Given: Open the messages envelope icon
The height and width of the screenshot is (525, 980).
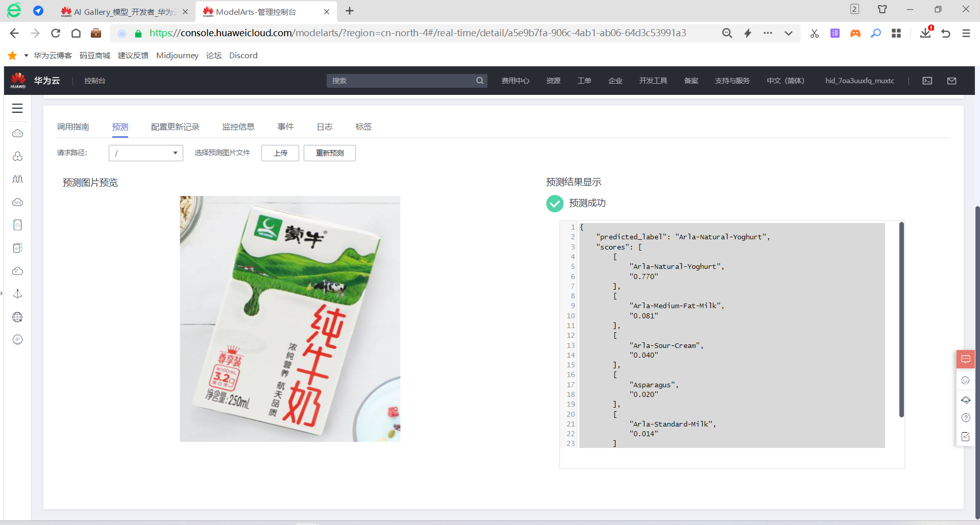Looking at the screenshot, I should pyautogui.click(x=952, y=81).
